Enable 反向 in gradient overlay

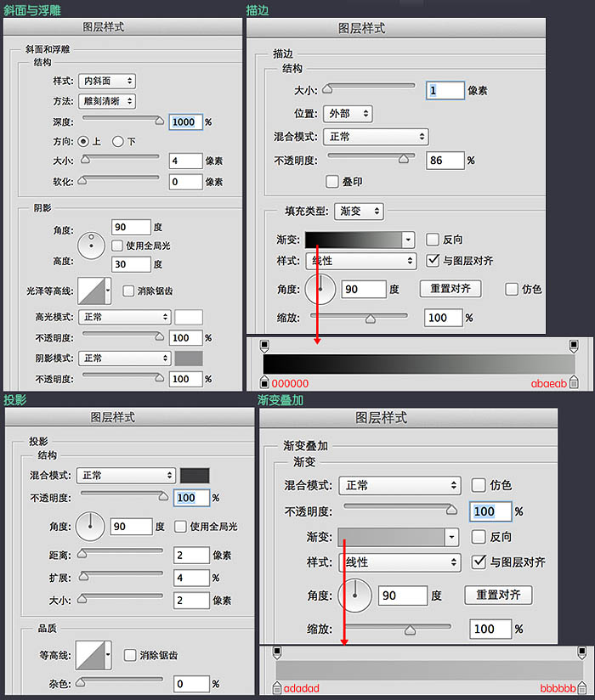479,537
